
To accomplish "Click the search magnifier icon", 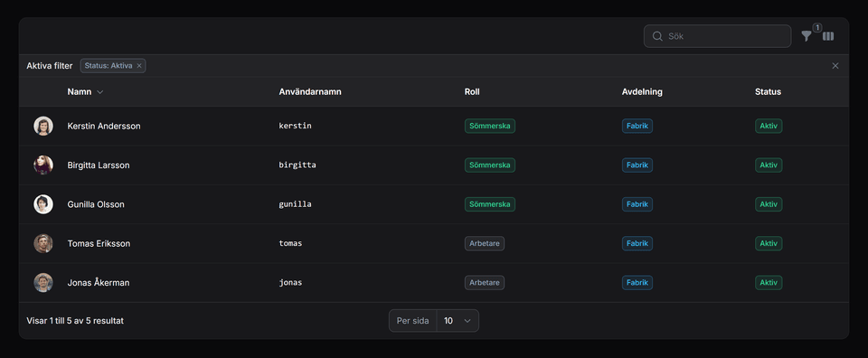I will coord(657,36).
